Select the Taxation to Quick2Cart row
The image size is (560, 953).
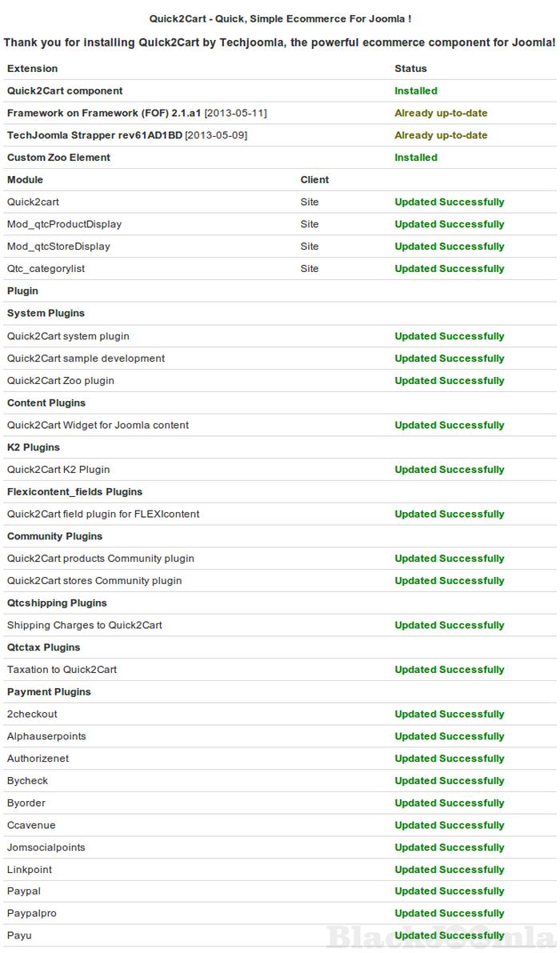click(62, 670)
